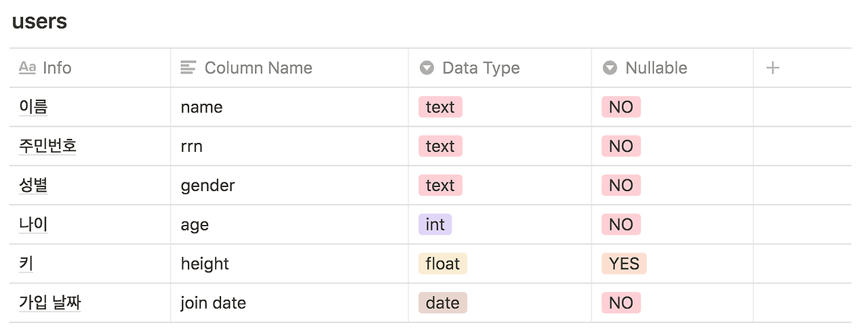Open the 이름 row page
The image size is (868, 330).
pyautogui.click(x=33, y=107)
